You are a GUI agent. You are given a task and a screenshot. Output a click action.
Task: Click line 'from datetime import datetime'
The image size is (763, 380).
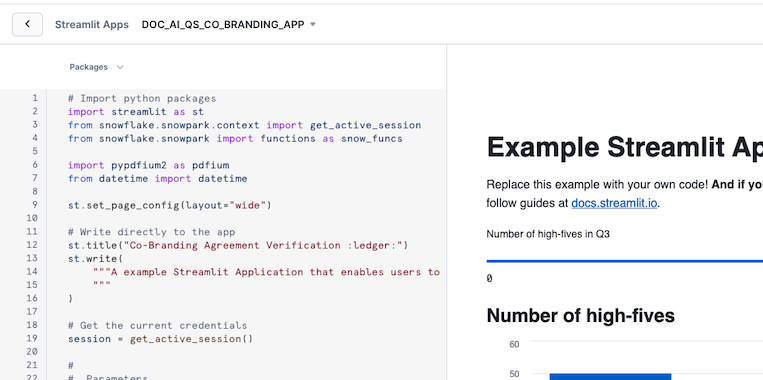tap(158, 179)
